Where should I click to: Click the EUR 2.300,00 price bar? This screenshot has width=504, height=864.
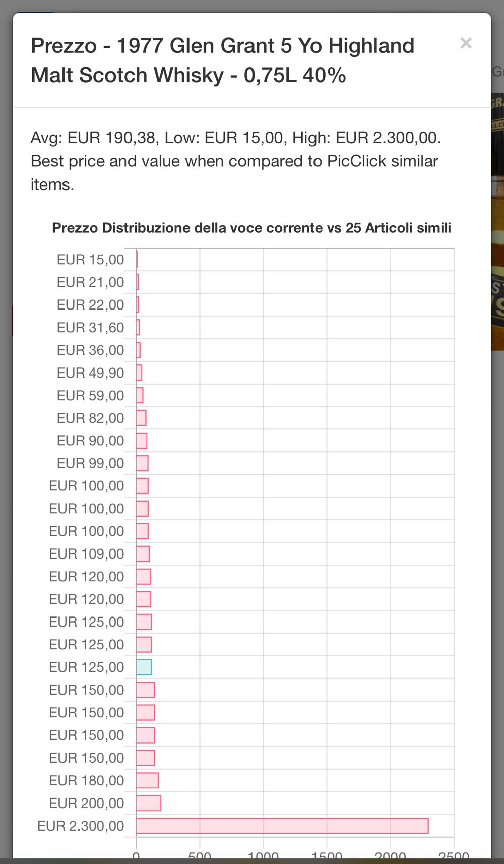tap(282, 826)
